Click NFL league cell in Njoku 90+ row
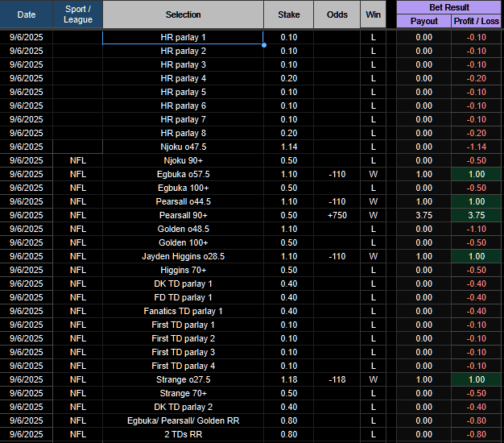 coord(78,160)
